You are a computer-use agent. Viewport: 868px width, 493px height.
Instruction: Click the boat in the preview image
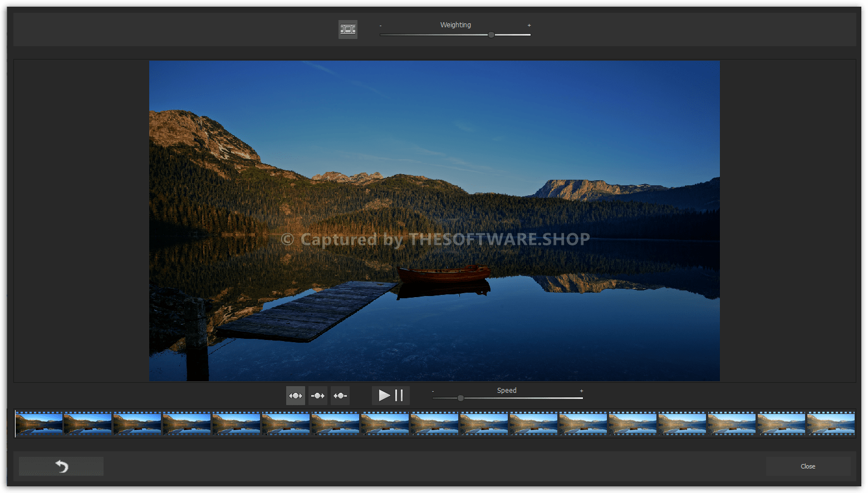[444, 274]
